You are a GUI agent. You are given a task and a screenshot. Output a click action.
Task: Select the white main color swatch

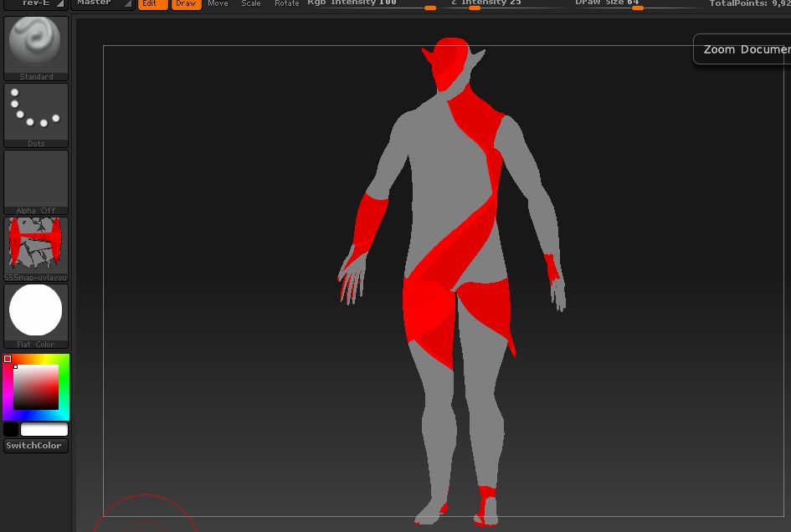tap(44, 429)
